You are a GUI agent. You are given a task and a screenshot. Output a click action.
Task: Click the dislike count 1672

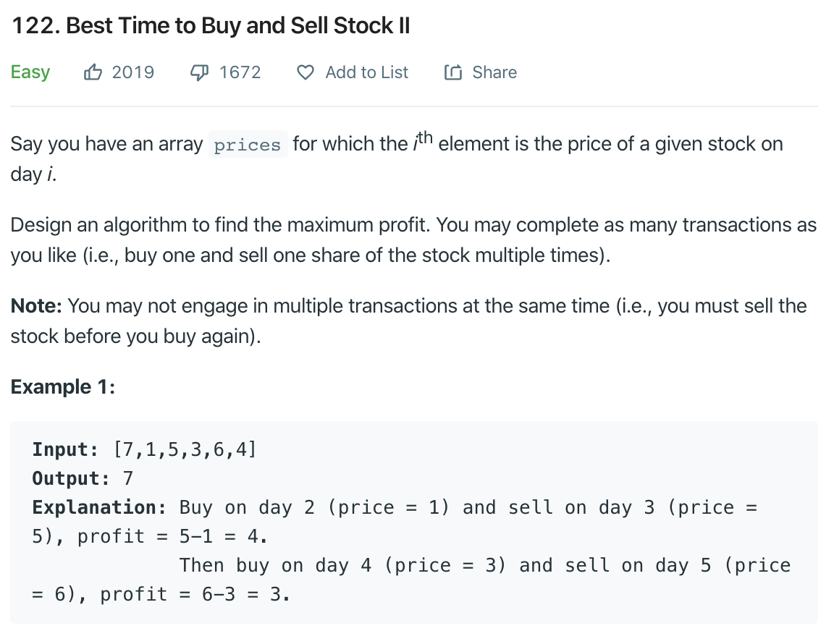(240, 72)
